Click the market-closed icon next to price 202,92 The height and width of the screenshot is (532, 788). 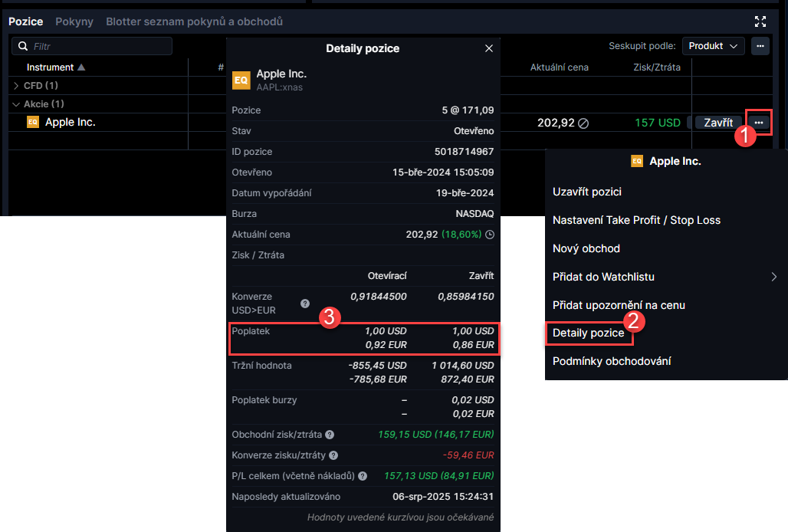tap(583, 123)
